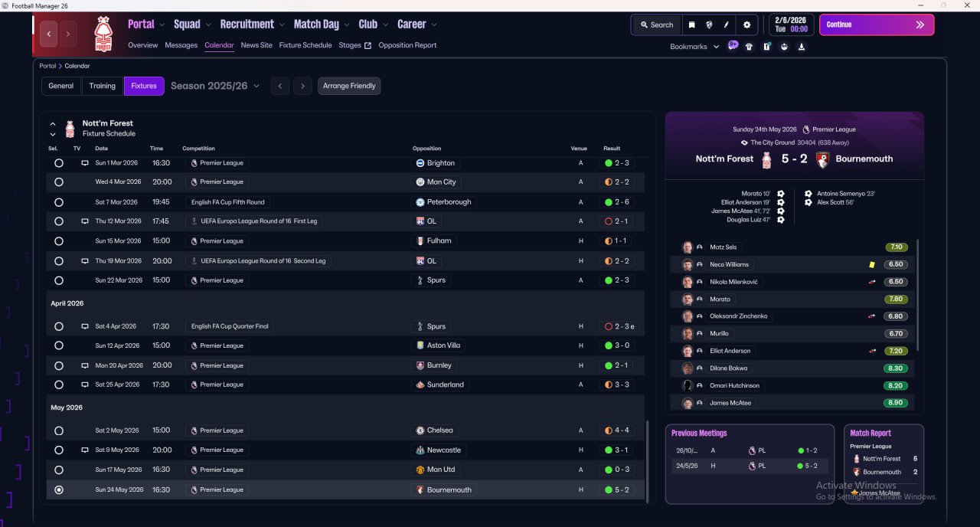Open the Overview tab
Screen dimensions: 980x527
point(142,45)
